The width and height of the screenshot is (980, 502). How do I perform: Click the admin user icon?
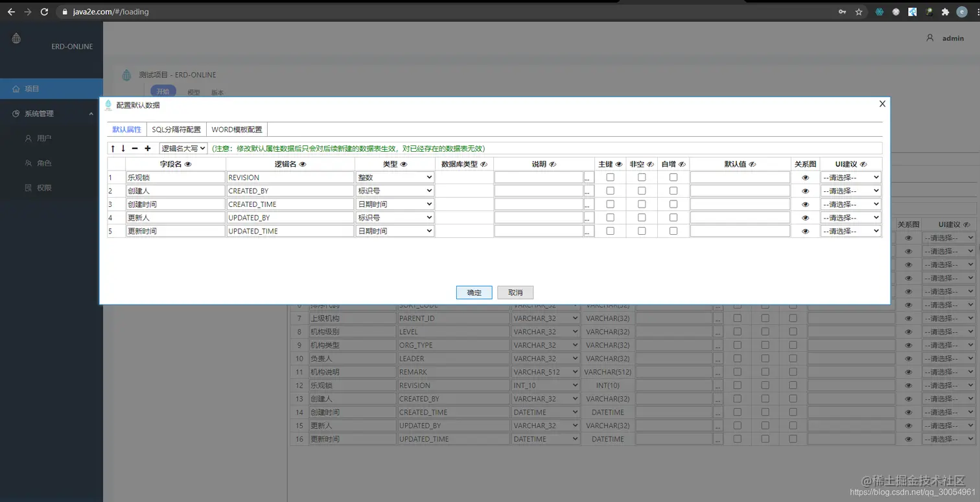point(930,38)
